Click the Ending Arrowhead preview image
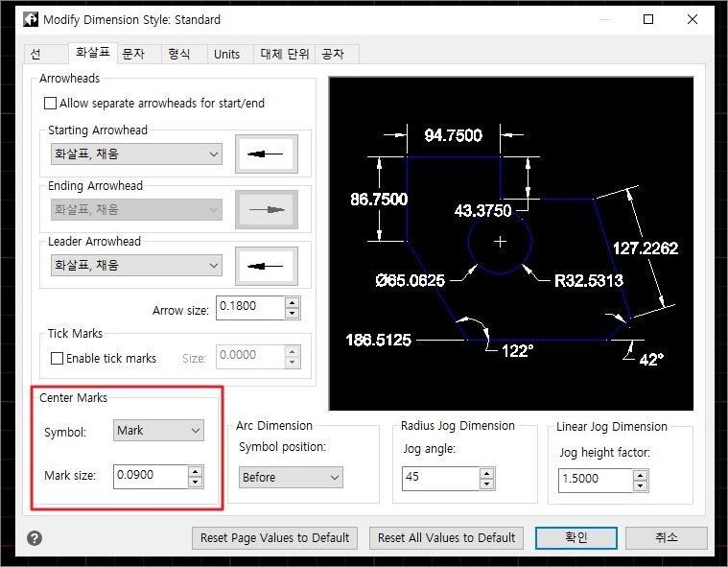This screenshot has height=567, width=728. point(266,209)
